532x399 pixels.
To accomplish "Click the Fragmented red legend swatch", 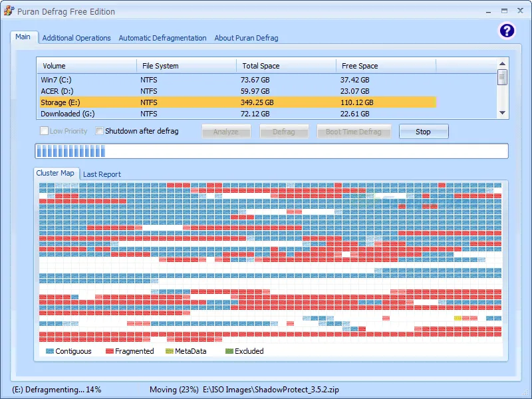I will point(109,351).
